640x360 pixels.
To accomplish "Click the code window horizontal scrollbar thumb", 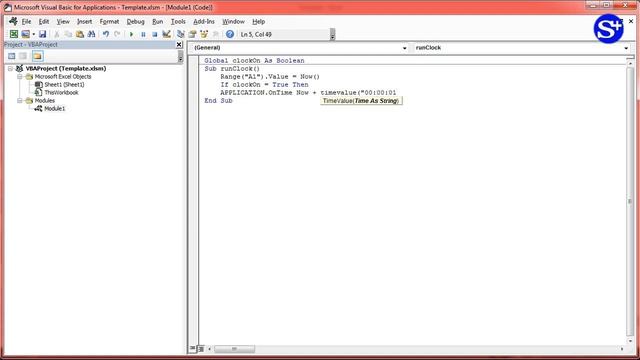I will pos(234,349).
